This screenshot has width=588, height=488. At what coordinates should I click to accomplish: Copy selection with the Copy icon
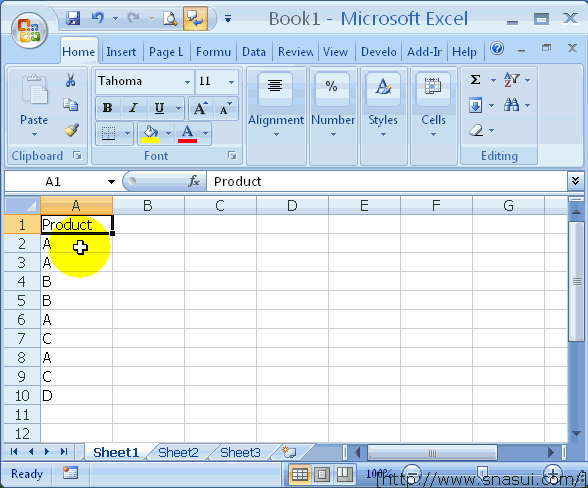[70, 105]
